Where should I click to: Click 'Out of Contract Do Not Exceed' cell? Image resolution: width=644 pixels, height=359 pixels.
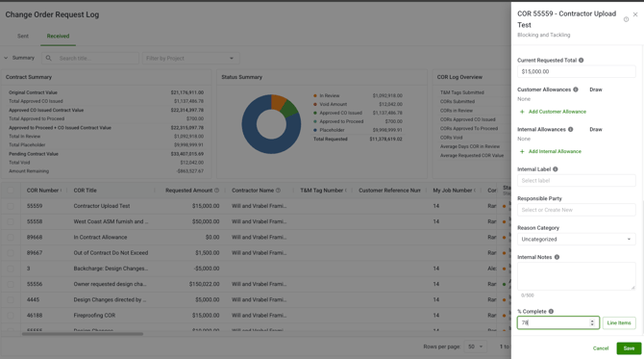click(111, 252)
